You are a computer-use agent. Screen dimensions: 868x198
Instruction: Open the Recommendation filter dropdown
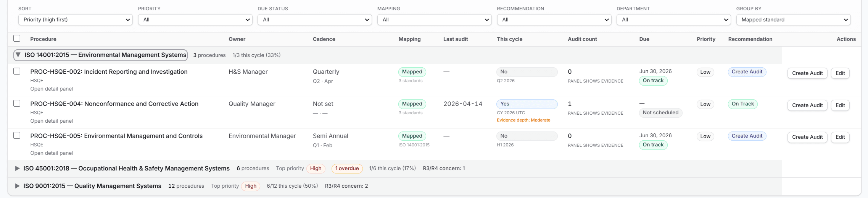coord(554,19)
